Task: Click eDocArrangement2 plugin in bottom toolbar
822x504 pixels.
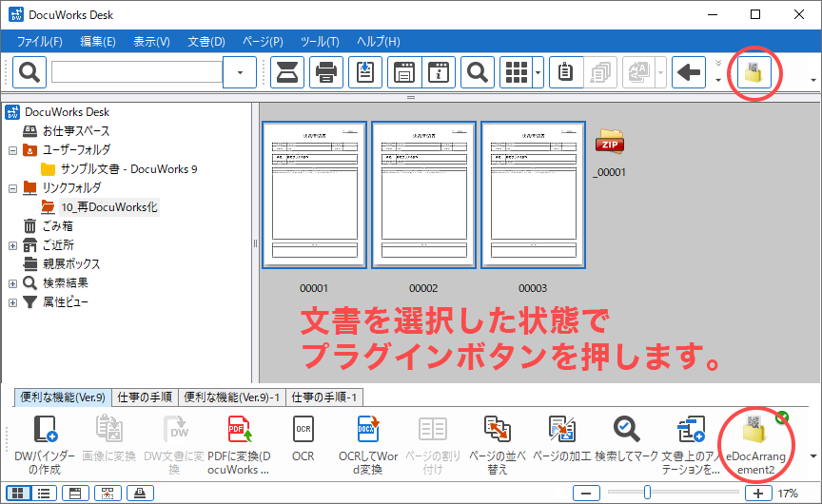Action: [755, 445]
